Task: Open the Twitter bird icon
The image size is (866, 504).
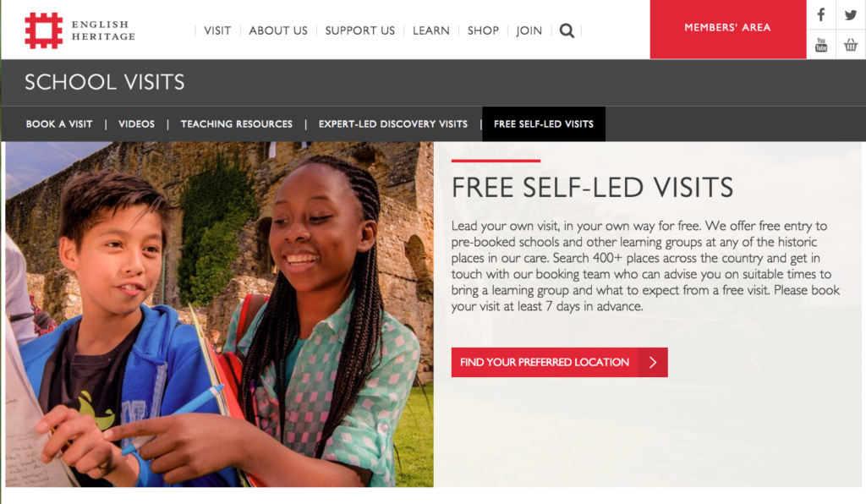Action: click(851, 15)
